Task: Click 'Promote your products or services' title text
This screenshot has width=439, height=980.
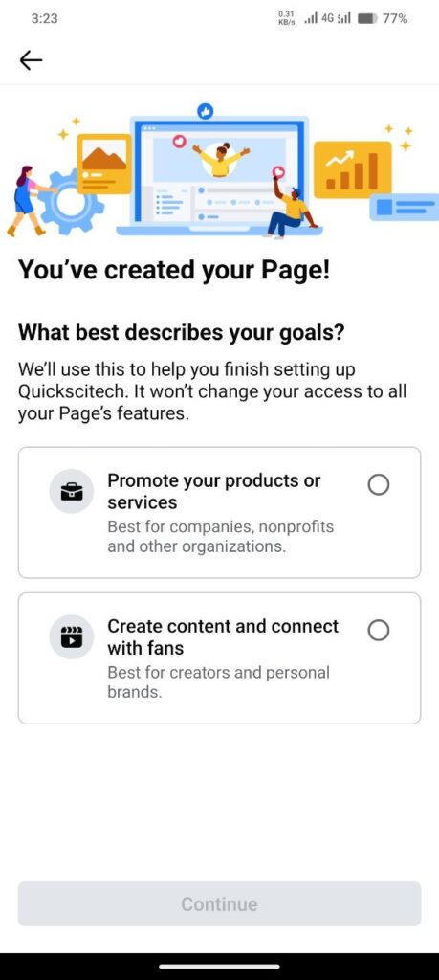Action: coord(213,491)
